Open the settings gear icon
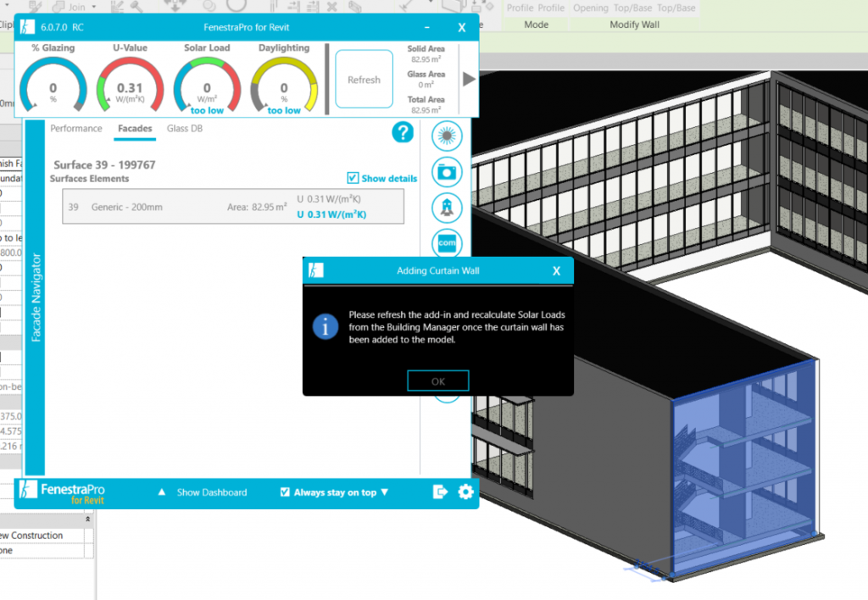868x600 pixels. coord(465,492)
